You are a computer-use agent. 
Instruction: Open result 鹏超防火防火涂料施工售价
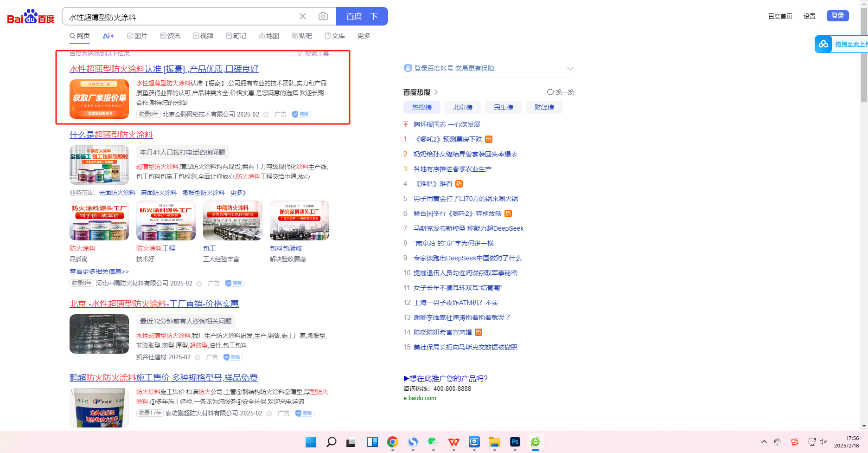[164, 378]
